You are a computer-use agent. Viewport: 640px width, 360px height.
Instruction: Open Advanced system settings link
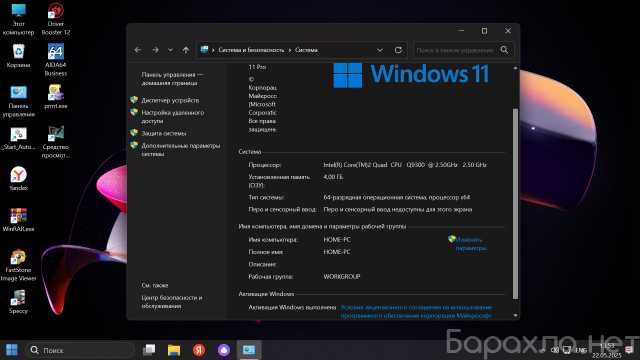pos(180,150)
